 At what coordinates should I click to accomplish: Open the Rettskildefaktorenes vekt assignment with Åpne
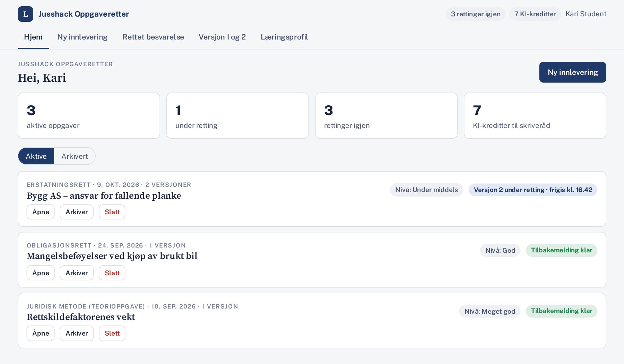click(x=41, y=333)
